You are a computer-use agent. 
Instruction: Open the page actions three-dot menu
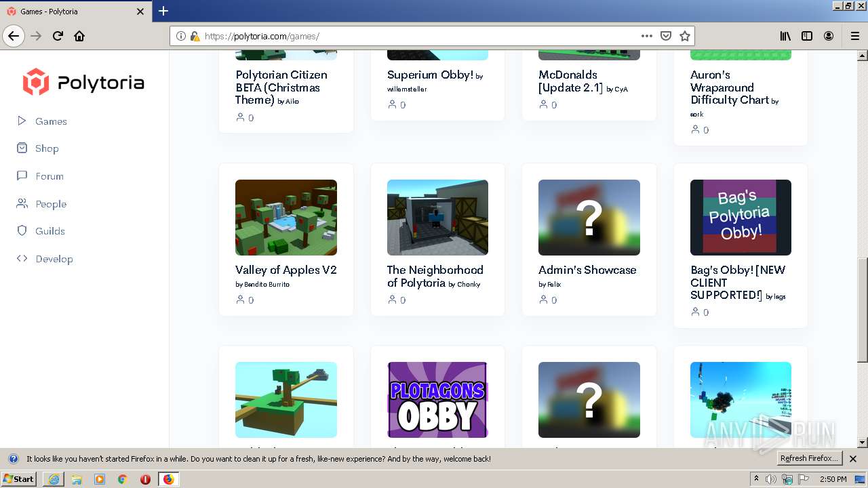[x=647, y=36]
